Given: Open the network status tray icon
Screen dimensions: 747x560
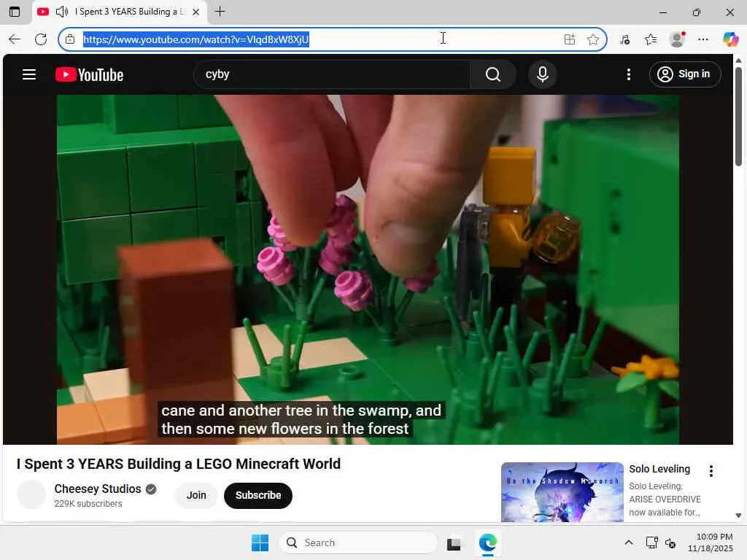Looking at the screenshot, I should pyautogui.click(x=651, y=542).
